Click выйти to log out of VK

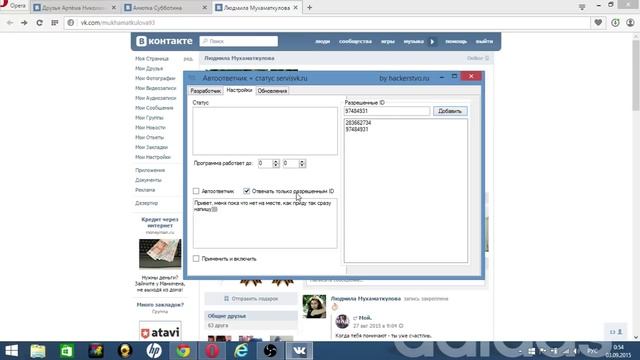click(484, 42)
